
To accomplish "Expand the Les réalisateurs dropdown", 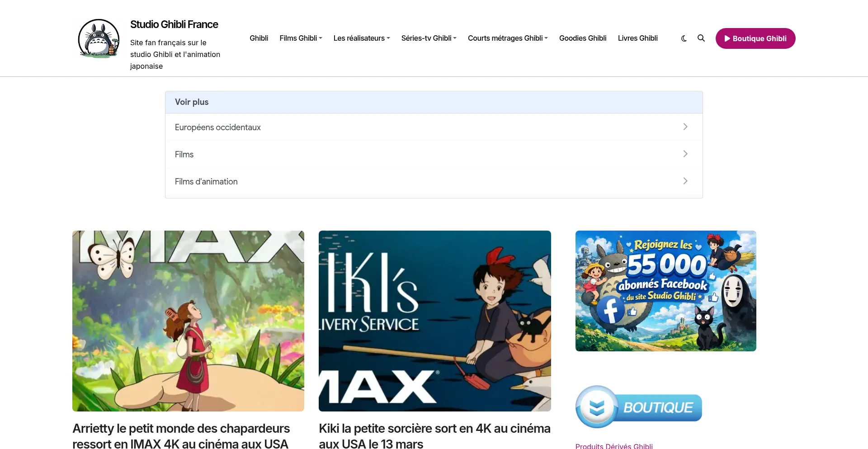I will click(362, 38).
